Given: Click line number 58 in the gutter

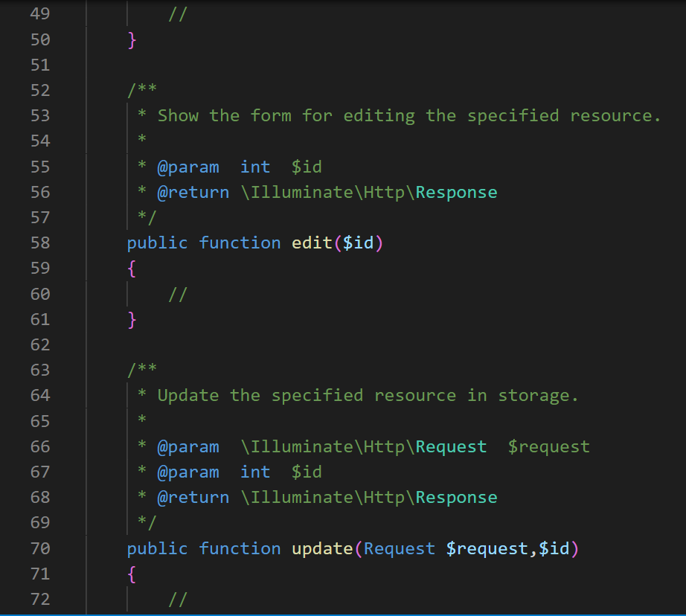Looking at the screenshot, I should click(x=40, y=243).
